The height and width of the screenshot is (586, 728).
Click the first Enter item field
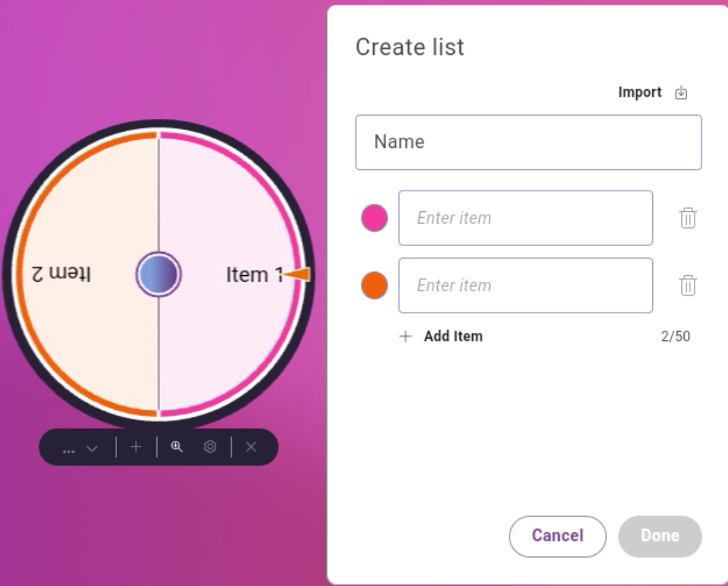pos(526,218)
